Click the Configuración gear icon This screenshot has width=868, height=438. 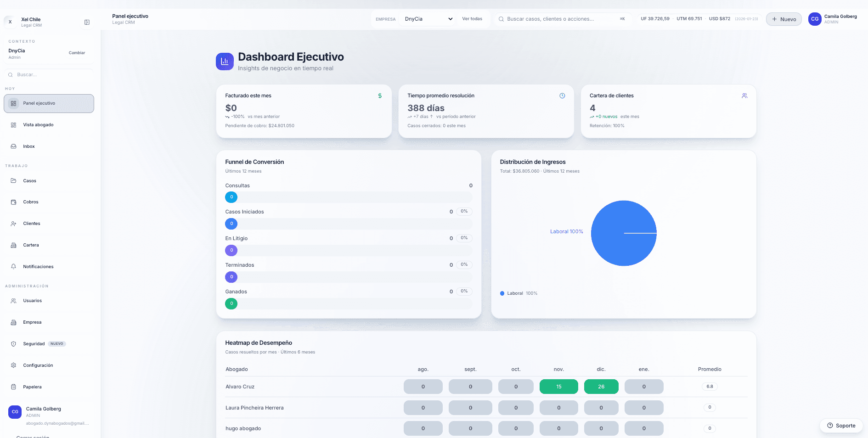(13, 365)
